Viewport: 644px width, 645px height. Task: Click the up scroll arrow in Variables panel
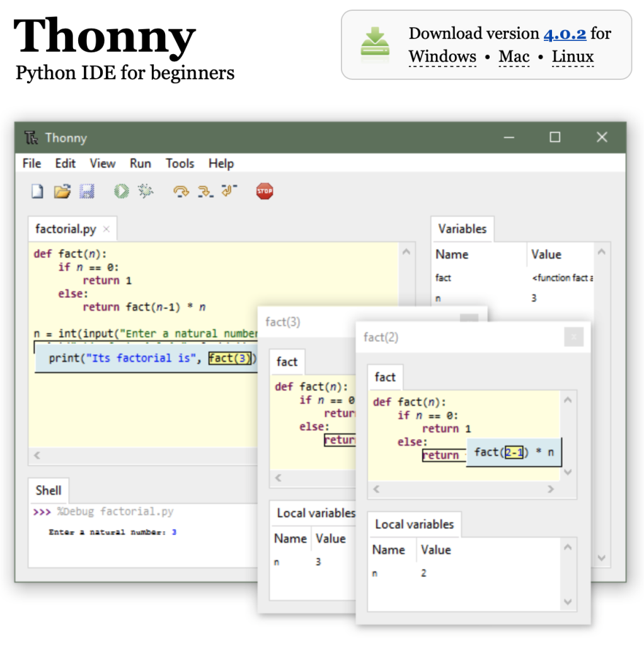pos(601,252)
